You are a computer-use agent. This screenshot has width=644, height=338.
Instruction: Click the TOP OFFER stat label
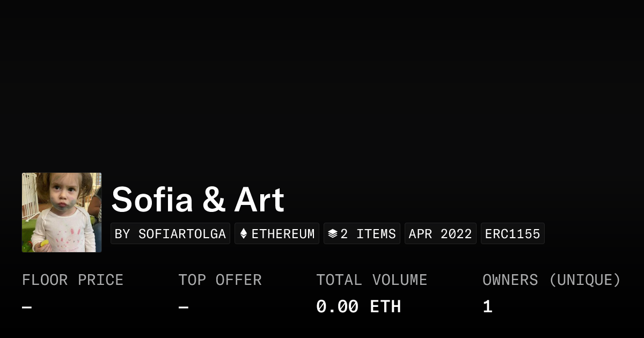[220, 280]
